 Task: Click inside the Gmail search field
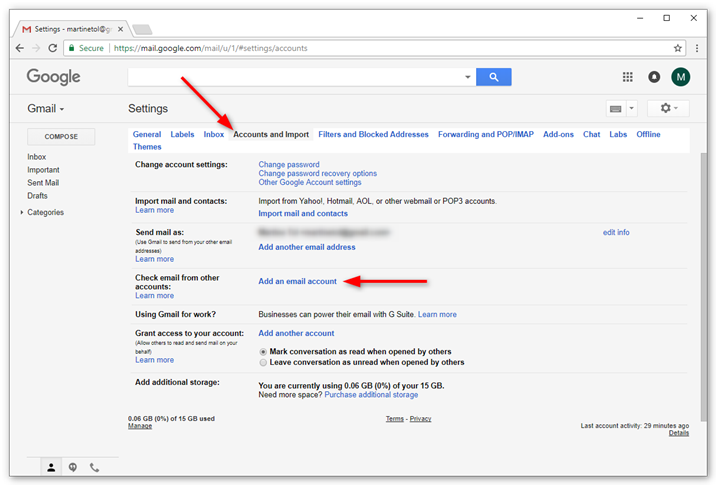[294, 77]
